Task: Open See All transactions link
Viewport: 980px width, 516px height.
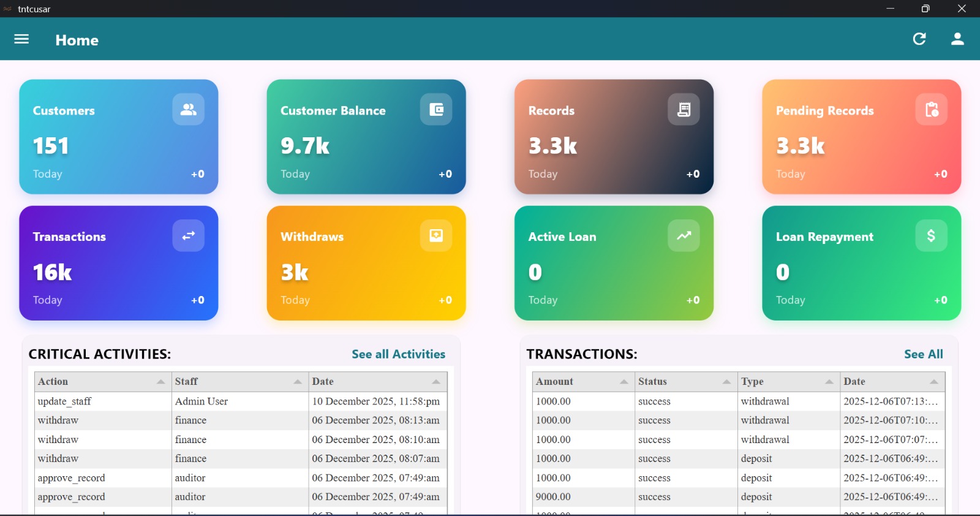Action: (x=923, y=354)
